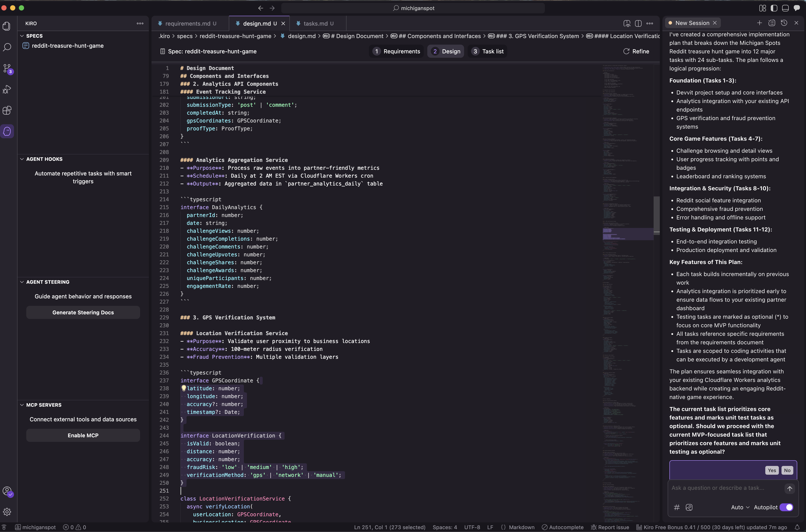
Task: Click the chat history clock icon
Action: pyautogui.click(x=784, y=23)
